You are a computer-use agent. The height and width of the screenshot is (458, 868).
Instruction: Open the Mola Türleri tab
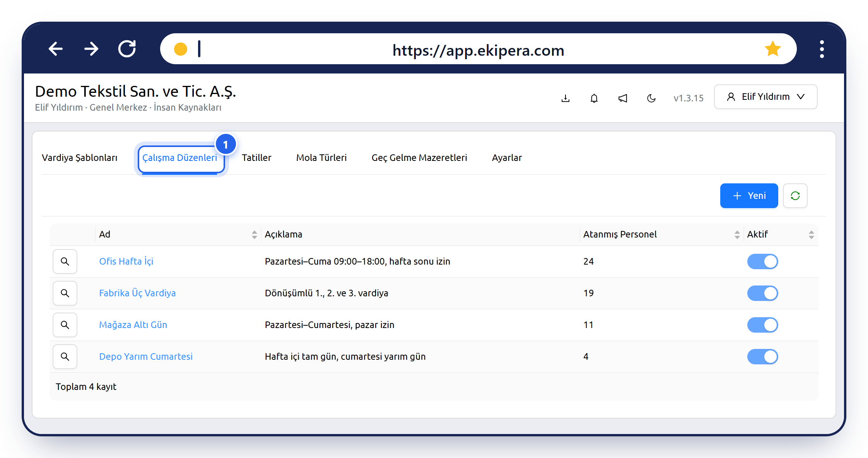(321, 158)
